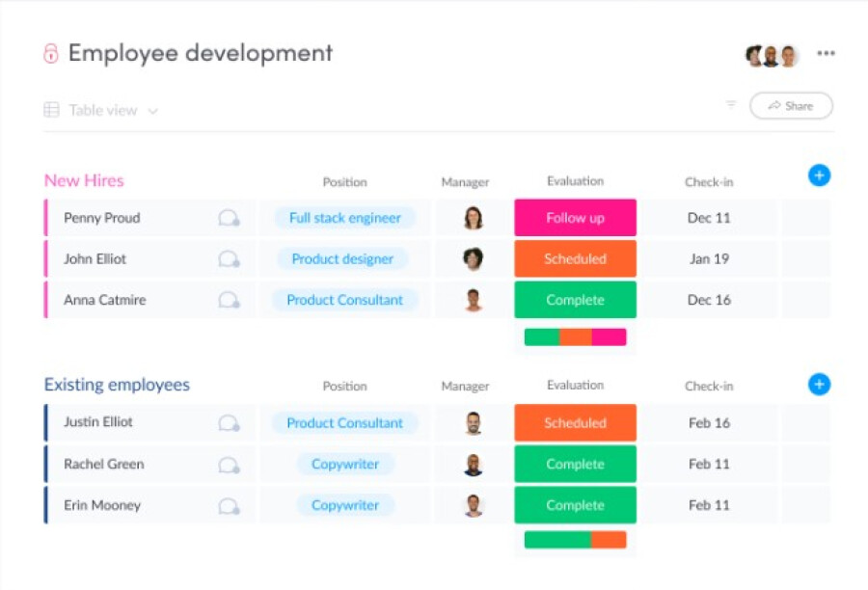
Task: Click the Existing employees evaluation summary bar
Action: pos(575,540)
